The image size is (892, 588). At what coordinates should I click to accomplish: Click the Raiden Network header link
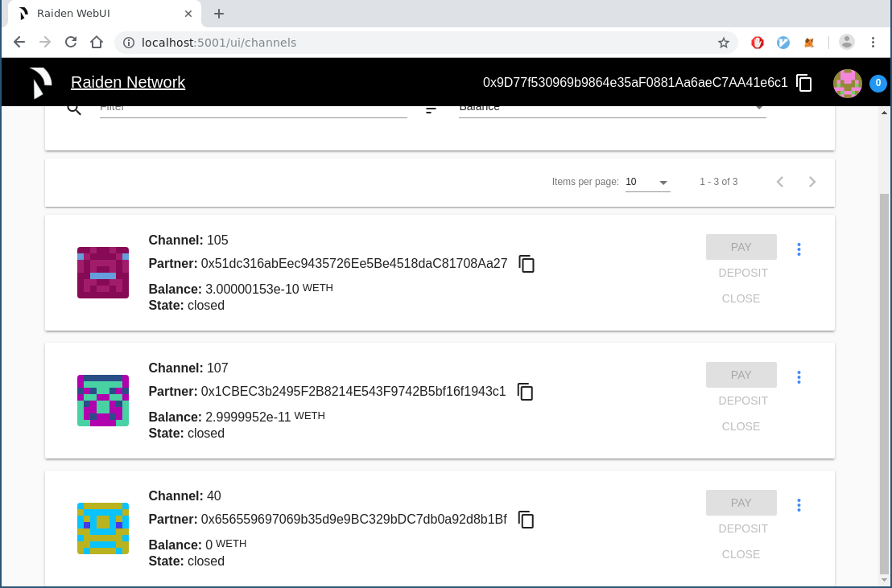tap(127, 82)
